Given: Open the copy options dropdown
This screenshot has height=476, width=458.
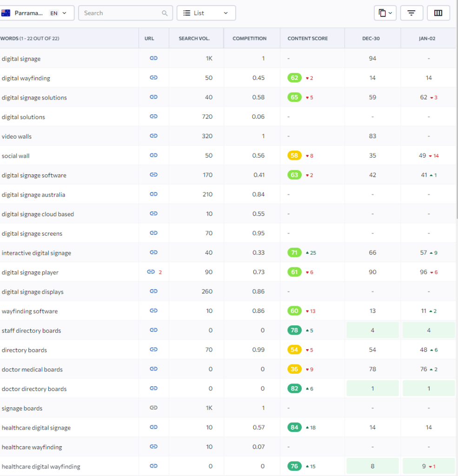Looking at the screenshot, I should (385, 13).
